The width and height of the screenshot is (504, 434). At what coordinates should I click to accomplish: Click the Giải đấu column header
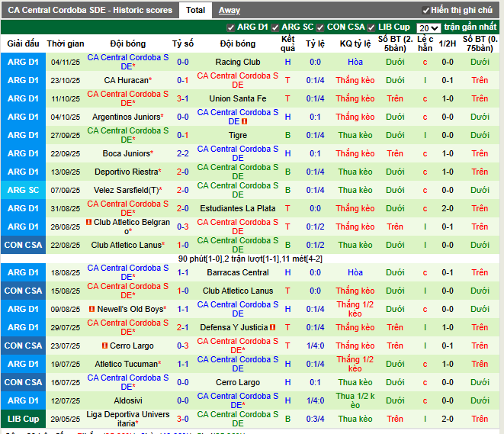point(23,43)
